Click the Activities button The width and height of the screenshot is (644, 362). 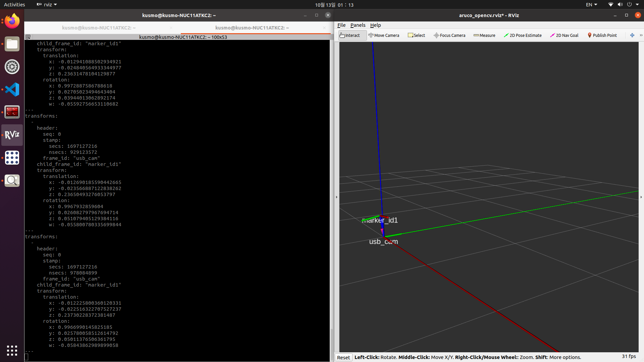(14, 5)
